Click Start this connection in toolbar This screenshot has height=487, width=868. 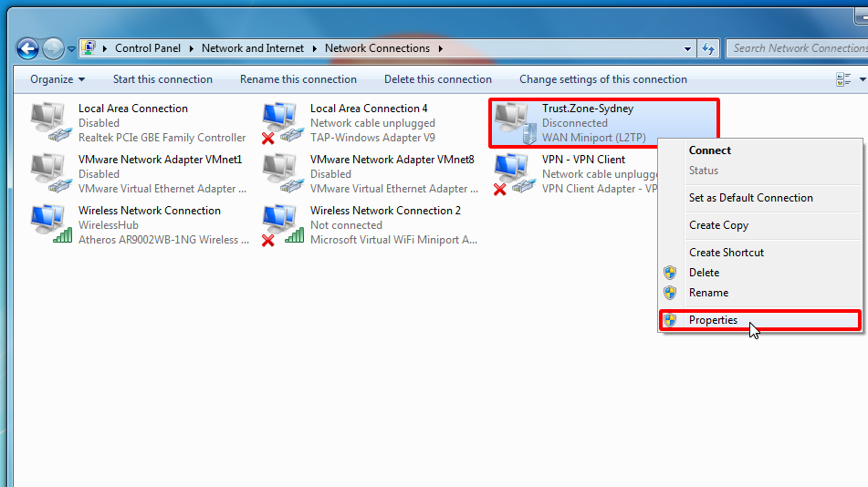click(162, 79)
